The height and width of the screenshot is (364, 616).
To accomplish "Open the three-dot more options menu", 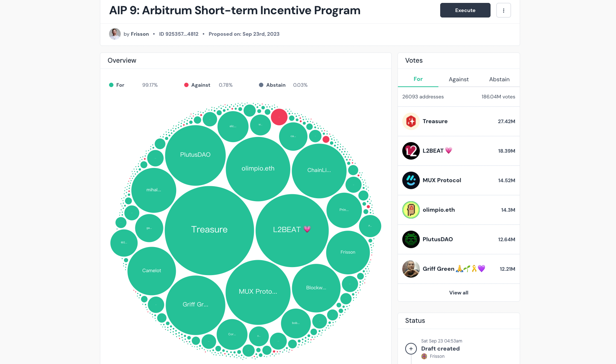I will point(503,10).
